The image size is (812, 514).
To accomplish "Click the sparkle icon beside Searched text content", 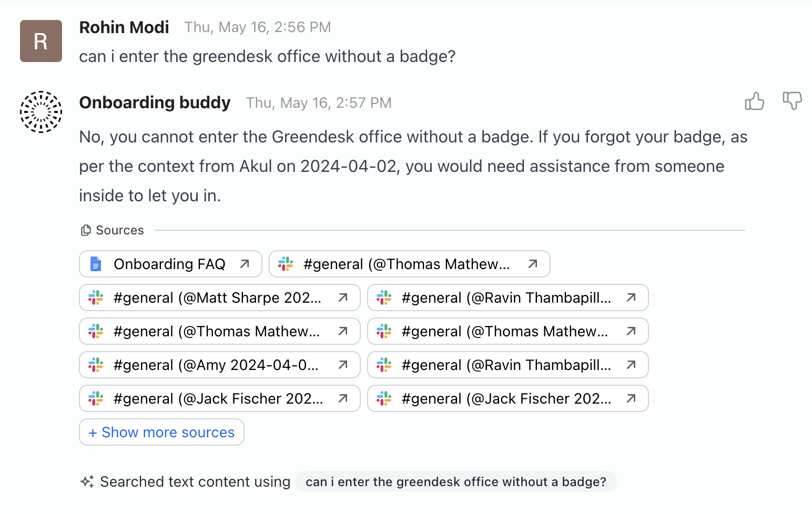I will pos(87,481).
